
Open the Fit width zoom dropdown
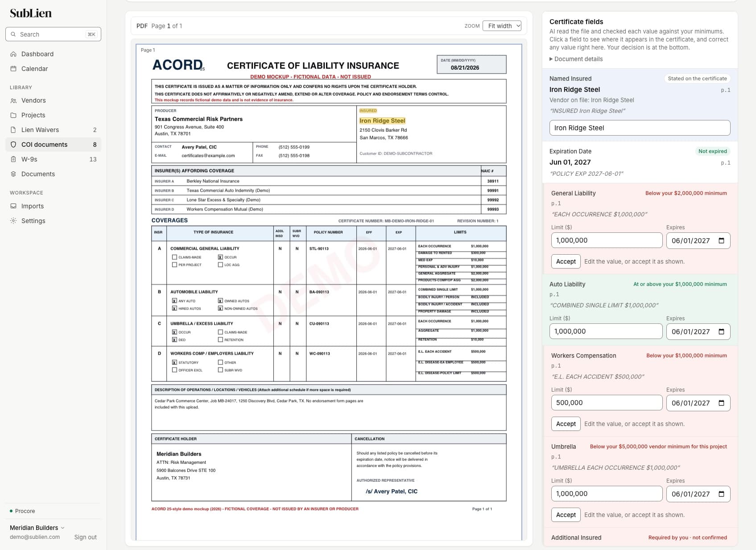click(502, 26)
